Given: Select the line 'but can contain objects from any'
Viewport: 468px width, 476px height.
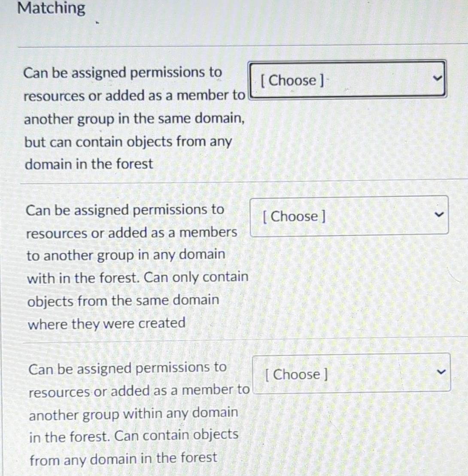Looking at the screenshot, I should (128, 141).
